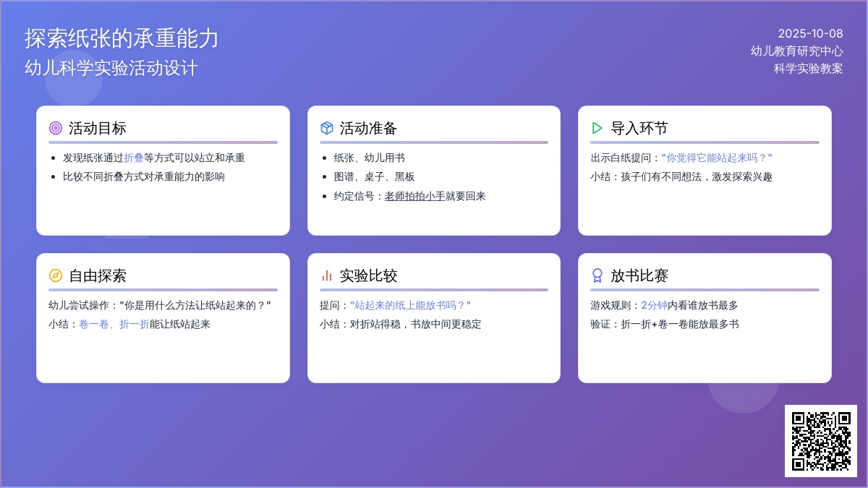This screenshot has width=868, height=488.
Task: Select the main title 探索纸张的承重能力
Action: [x=122, y=38]
